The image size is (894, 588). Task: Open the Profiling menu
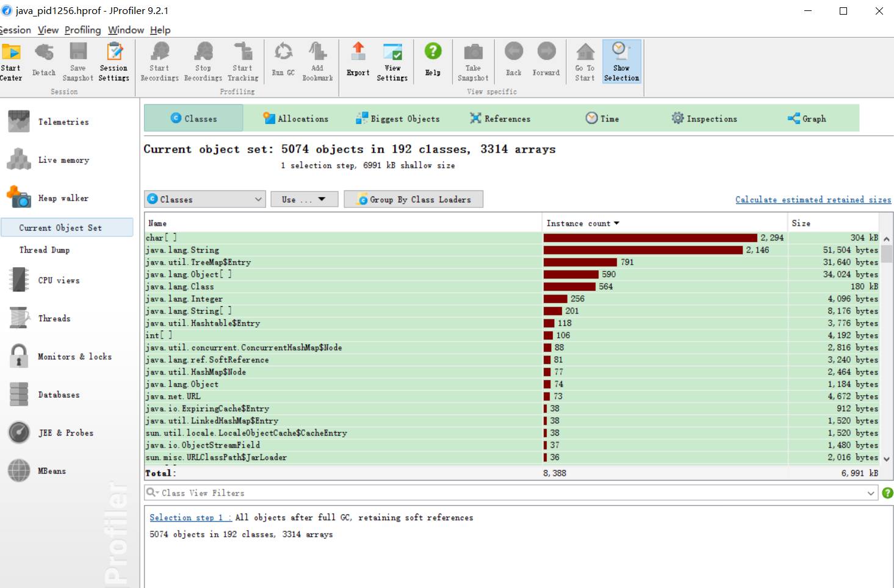(x=83, y=30)
